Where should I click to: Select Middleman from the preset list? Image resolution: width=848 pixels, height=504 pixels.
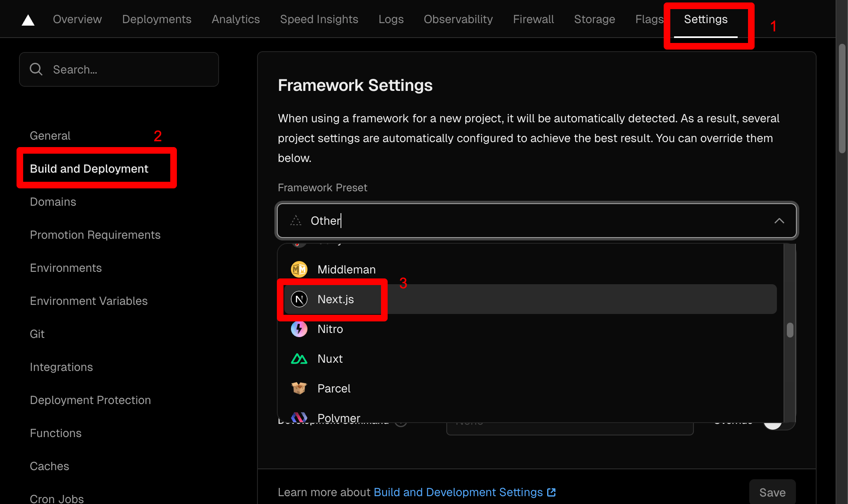coord(530,269)
